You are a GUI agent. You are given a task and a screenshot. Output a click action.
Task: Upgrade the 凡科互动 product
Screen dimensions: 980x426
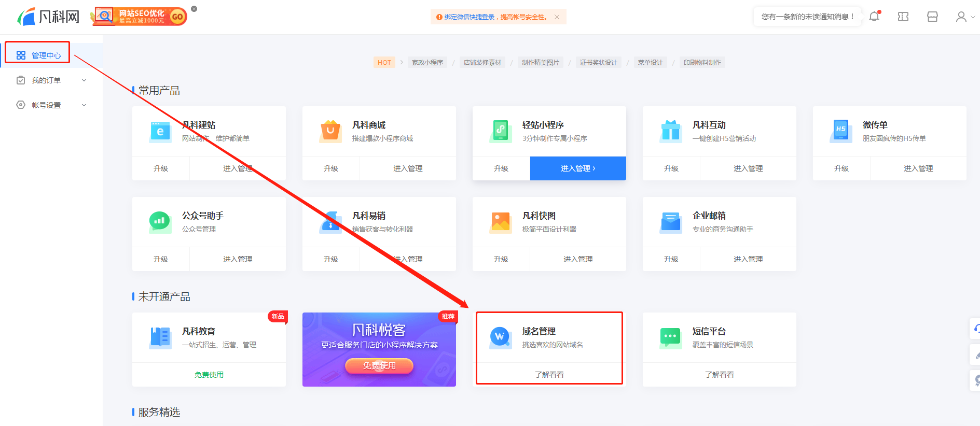(x=671, y=168)
